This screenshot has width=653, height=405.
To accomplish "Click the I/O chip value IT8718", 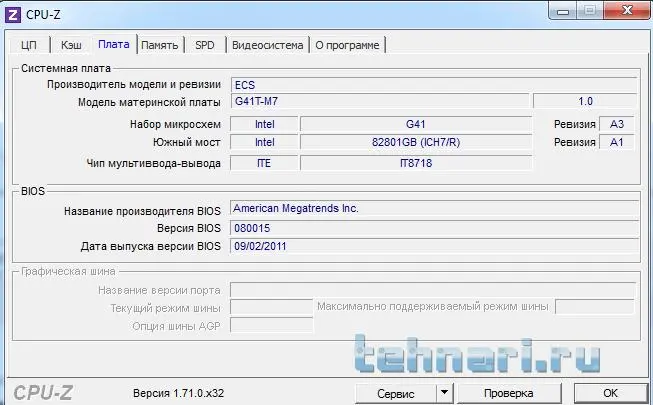I will point(416,163).
